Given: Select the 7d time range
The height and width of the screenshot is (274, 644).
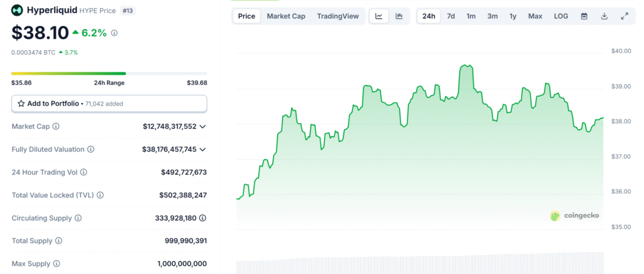Looking at the screenshot, I should click(451, 16).
